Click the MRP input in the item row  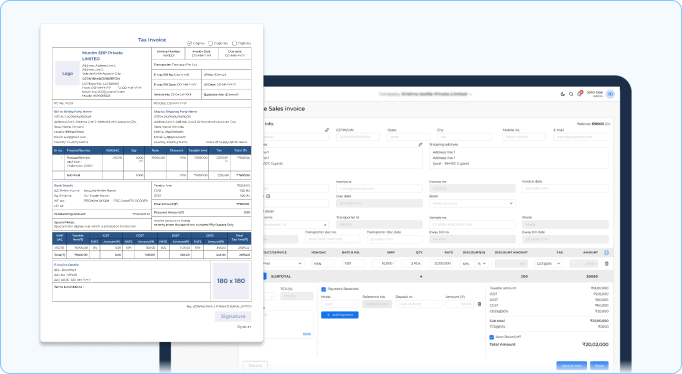click(x=383, y=264)
